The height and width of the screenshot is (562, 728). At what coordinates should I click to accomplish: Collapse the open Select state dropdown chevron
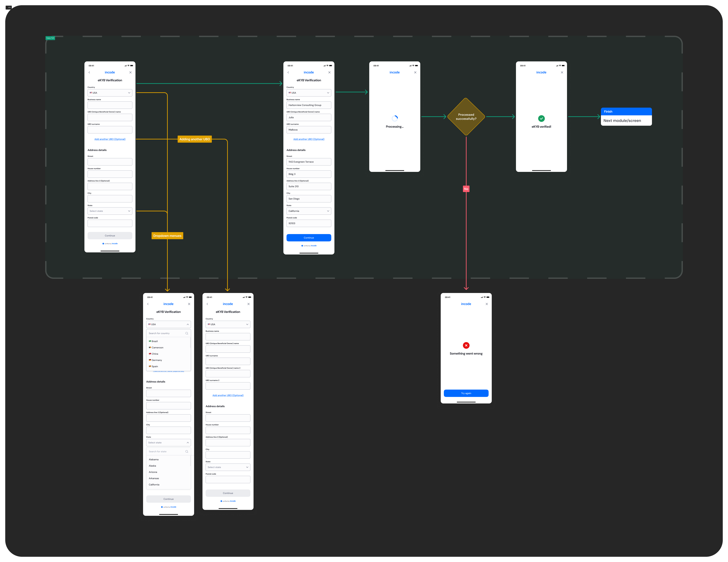[188, 443]
